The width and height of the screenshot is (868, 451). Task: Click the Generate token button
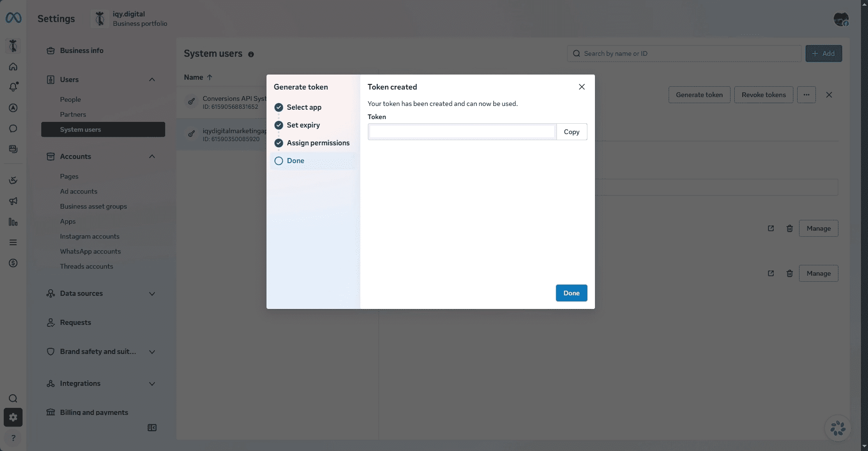(699, 95)
